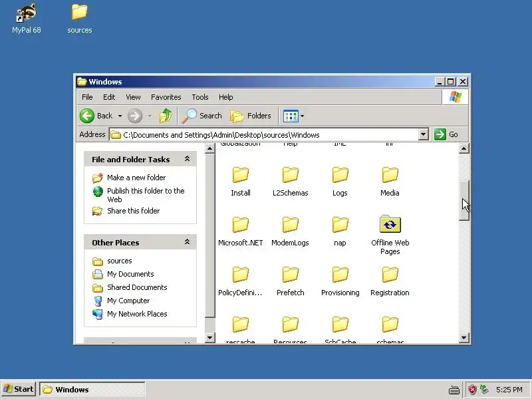Select the rescache folder icon
This screenshot has width=532, height=399.
(241, 325)
